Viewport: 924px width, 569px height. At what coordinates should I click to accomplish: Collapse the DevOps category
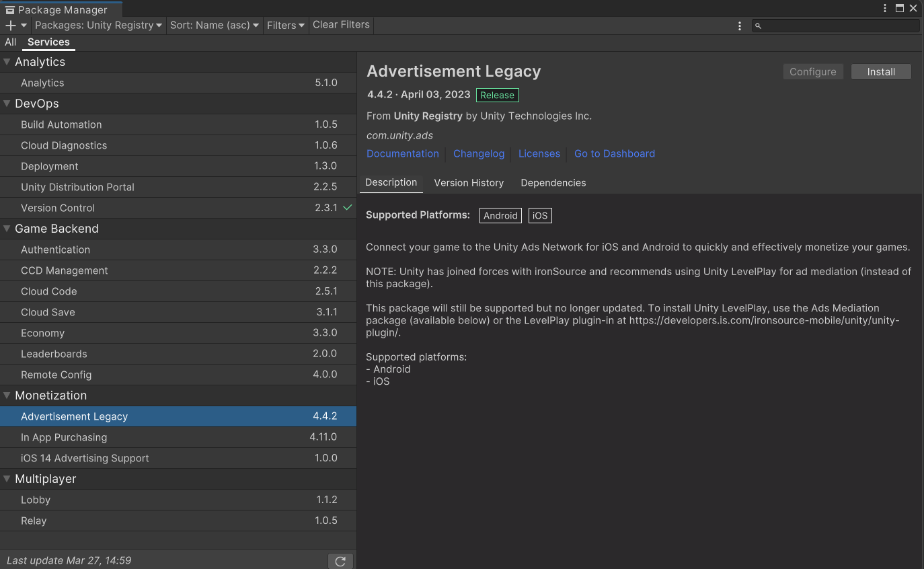click(x=7, y=104)
